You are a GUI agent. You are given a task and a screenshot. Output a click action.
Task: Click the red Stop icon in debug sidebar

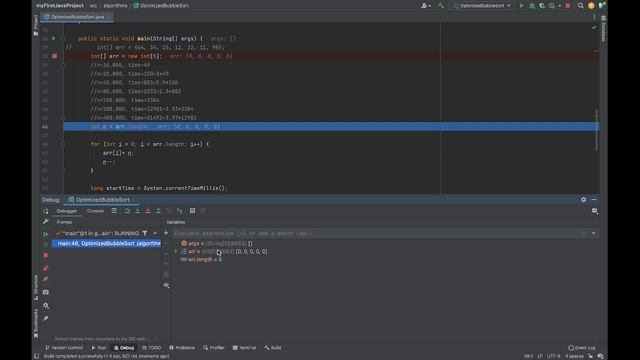pyautogui.click(x=45, y=255)
